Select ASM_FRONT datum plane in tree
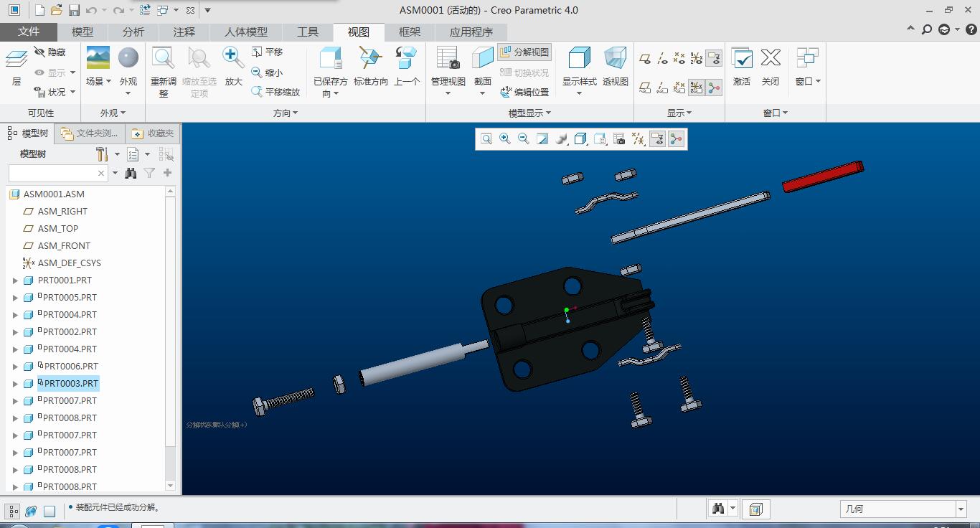Image resolution: width=980 pixels, height=528 pixels. click(x=64, y=246)
